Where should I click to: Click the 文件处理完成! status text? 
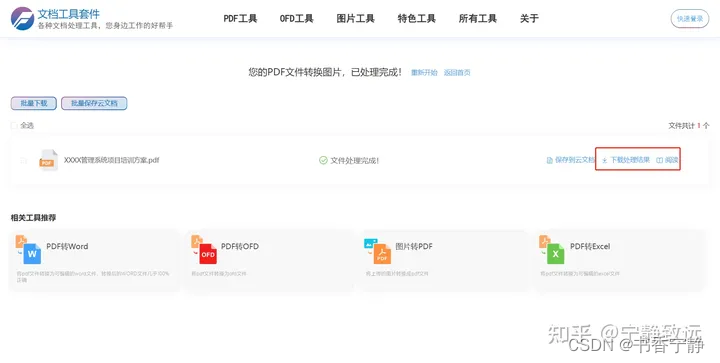(354, 161)
